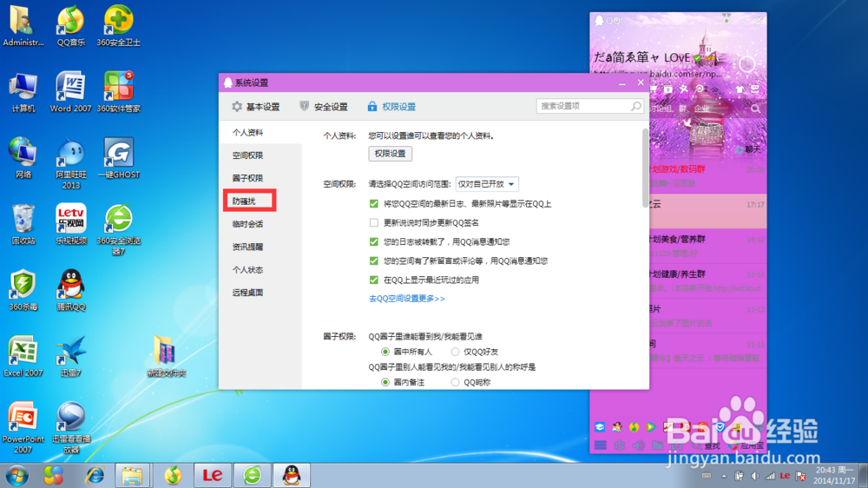This screenshot has height=488, width=868.
Task: Click the volume icon in system tray
Action: point(754,476)
